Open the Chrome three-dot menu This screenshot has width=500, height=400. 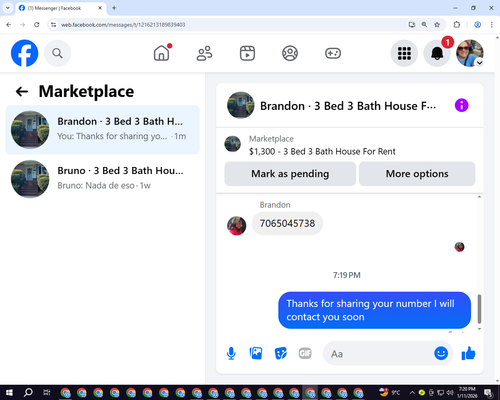point(492,25)
